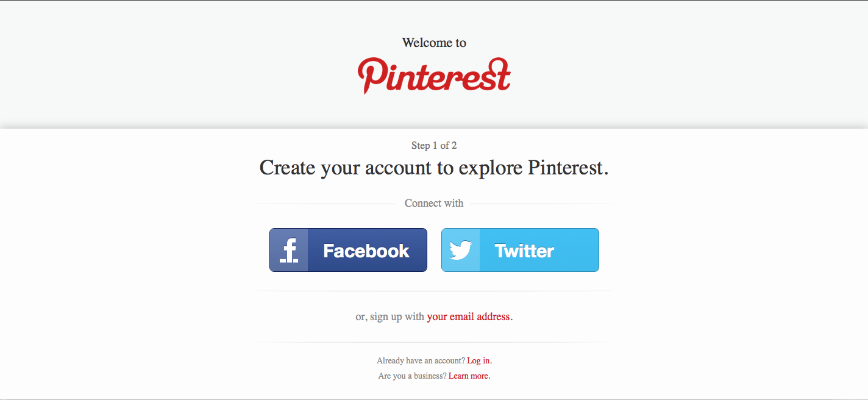Click the "Welcome to" text
This screenshot has height=400, width=868.
coord(434,43)
